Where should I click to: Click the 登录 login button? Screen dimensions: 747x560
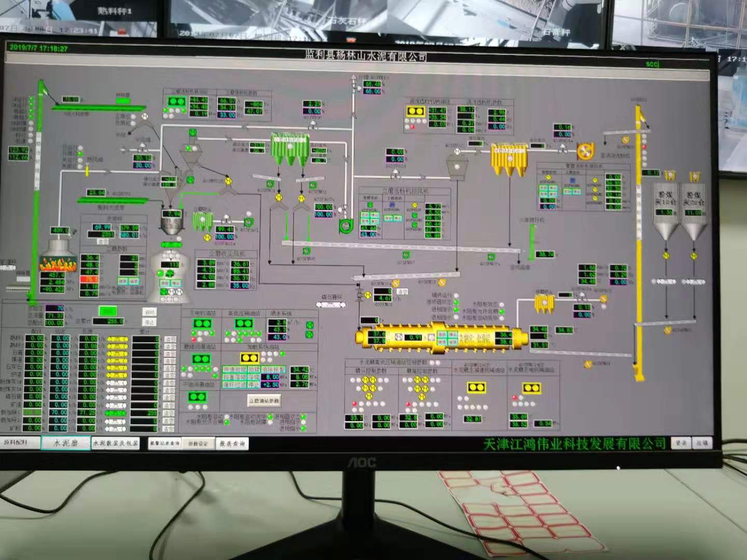(681, 443)
